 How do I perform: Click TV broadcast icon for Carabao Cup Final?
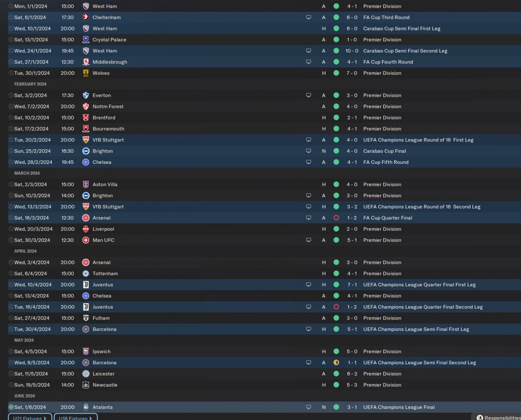tap(309, 151)
